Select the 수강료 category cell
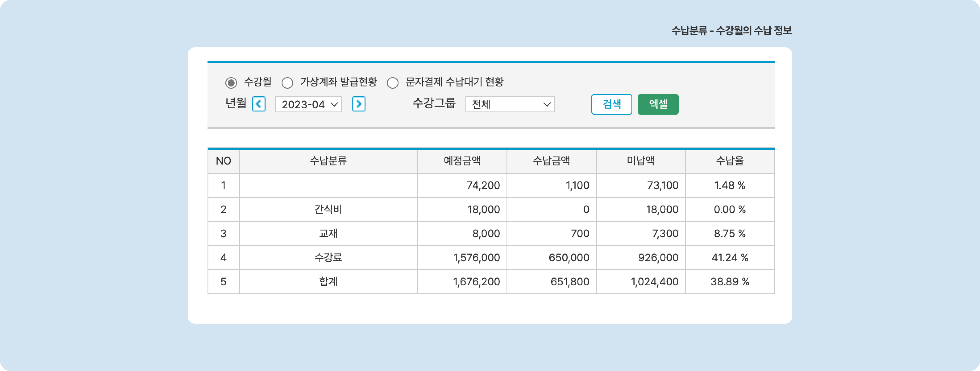 coord(328,258)
